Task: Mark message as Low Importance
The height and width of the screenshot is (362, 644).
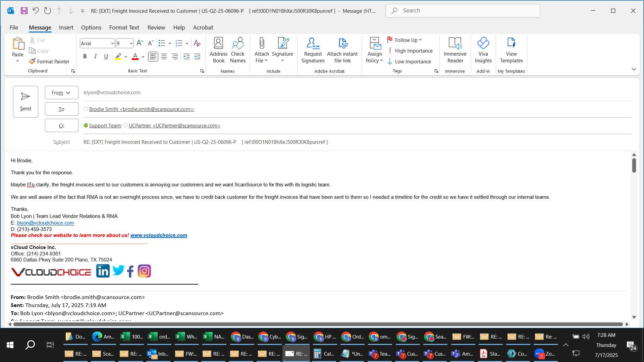Action: [x=409, y=61]
